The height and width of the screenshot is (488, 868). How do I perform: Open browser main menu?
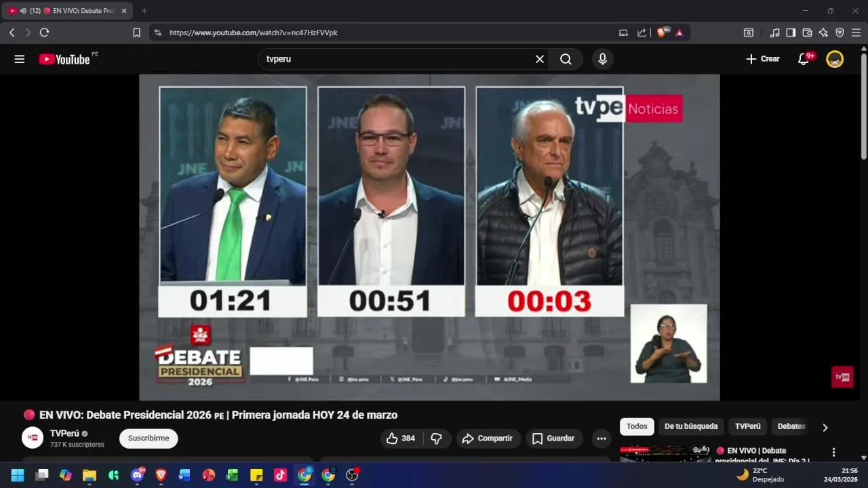pyautogui.click(x=856, y=33)
